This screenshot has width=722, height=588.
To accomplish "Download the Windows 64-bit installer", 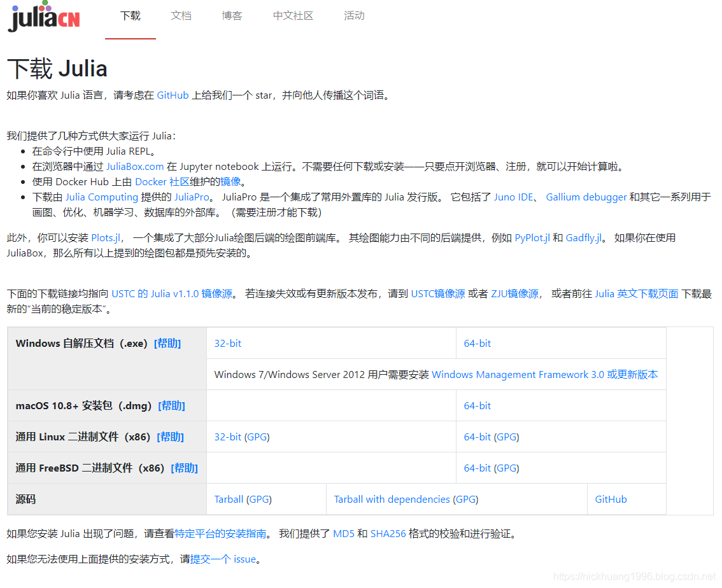I will [478, 343].
